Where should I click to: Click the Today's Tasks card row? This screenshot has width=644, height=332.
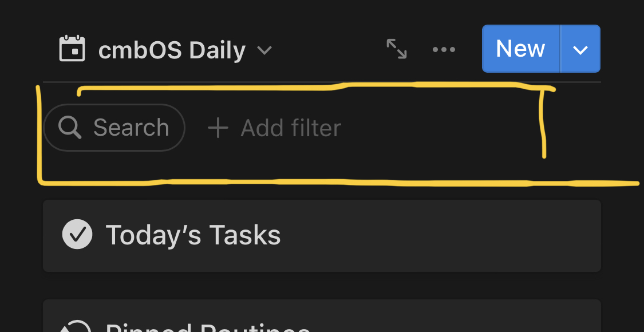tap(321, 234)
